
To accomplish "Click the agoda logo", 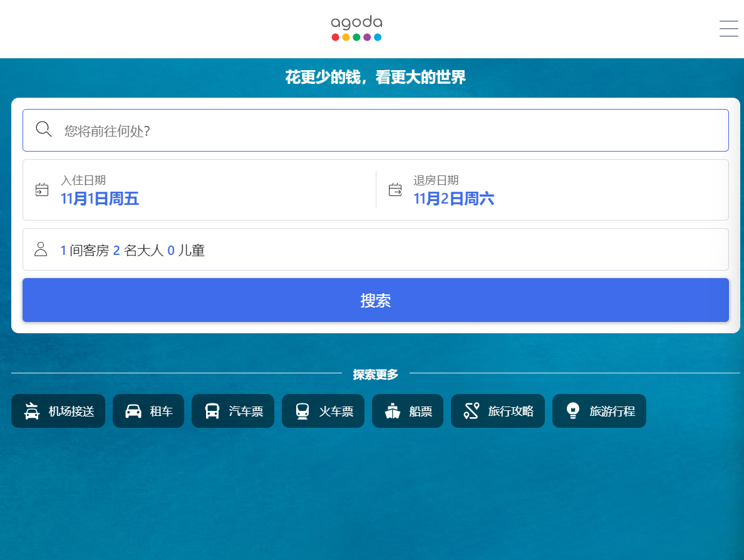I will (356, 28).
